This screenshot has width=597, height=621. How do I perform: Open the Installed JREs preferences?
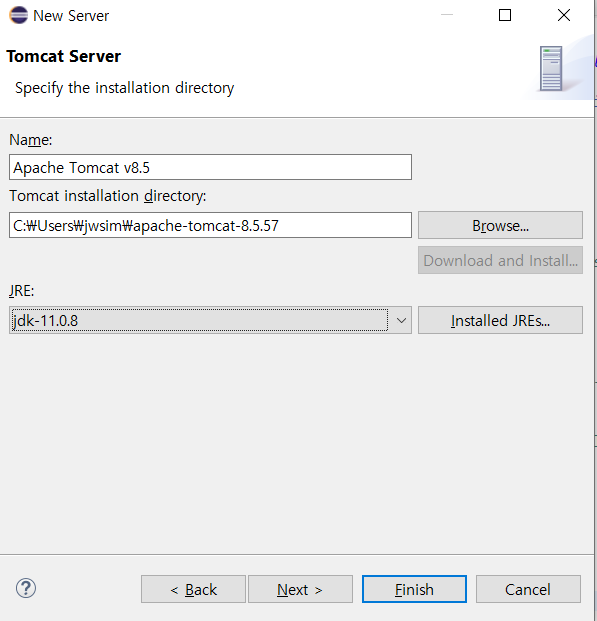click(500, 320)
